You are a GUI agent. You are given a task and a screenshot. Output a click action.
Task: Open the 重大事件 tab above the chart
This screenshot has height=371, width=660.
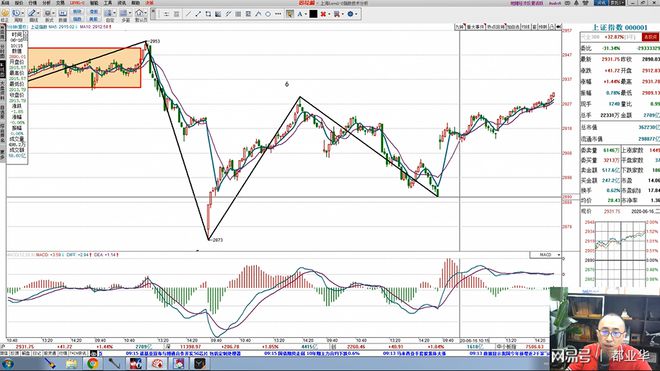point(475,27)
